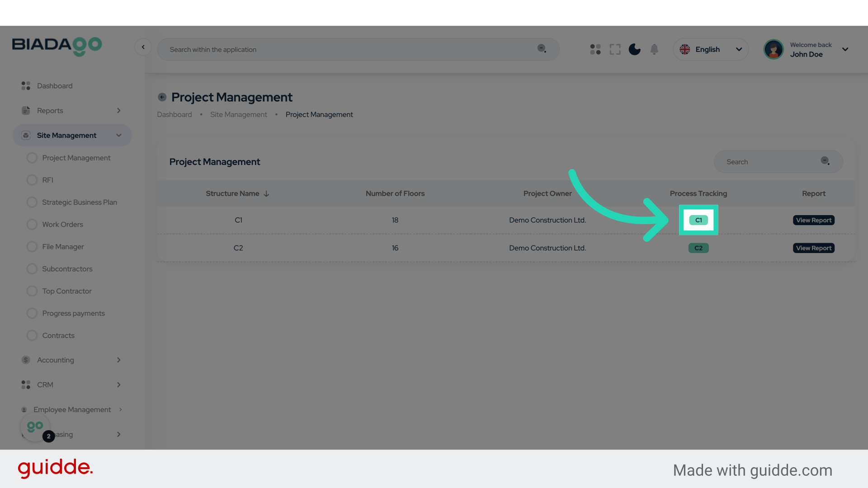The width and height of the screenshot is (868, 488).
Task: Select Subcontractors sidebar option
Action: click(67, 269)
